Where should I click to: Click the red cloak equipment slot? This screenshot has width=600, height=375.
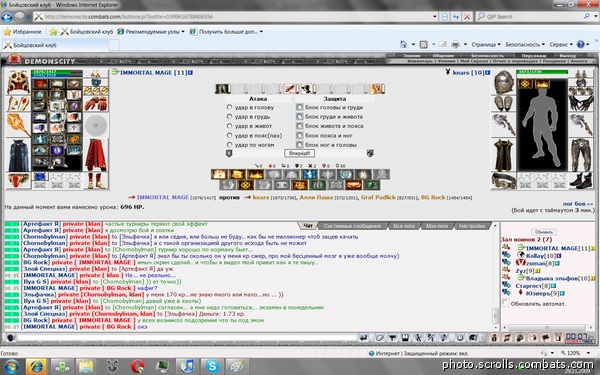click(x=96, y=155)
